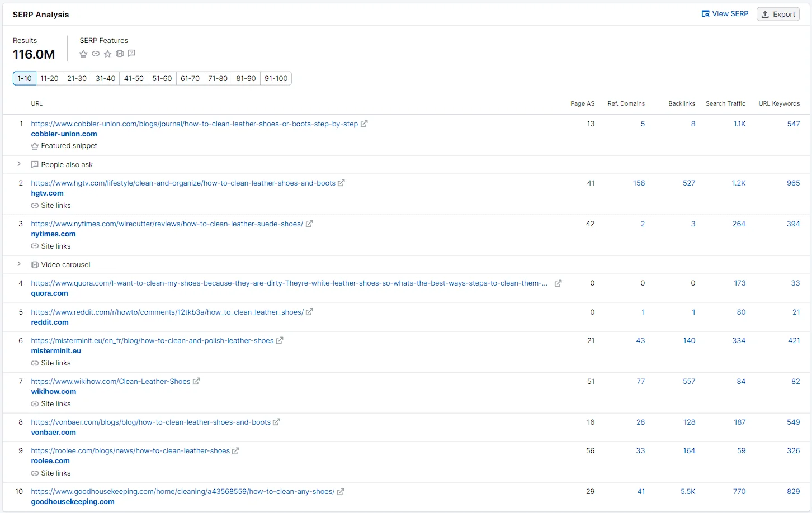Switch to the 41-50 results tab
The image size is (812, 513).
coord(134,78)
